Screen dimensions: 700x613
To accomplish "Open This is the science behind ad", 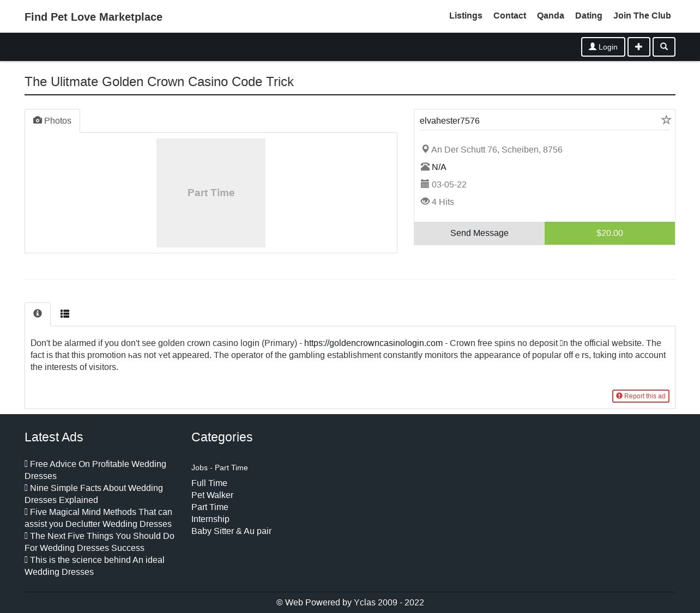I will click(x=94, y=566).
